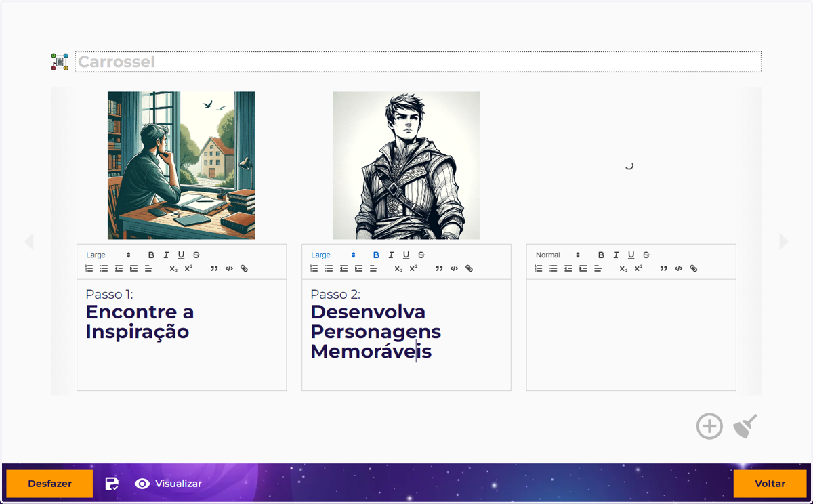This screenshot has height=504, width=813.
Task: Toggle italic in the Passo 1 editor
Action: tap(166, 255)
